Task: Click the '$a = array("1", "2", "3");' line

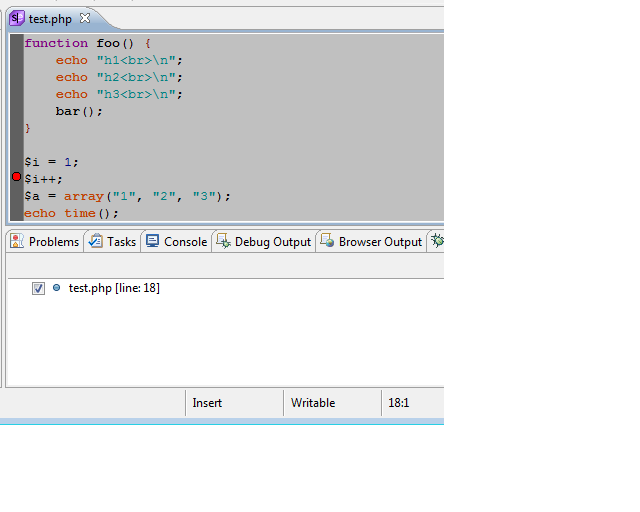Action: [127, 196]
